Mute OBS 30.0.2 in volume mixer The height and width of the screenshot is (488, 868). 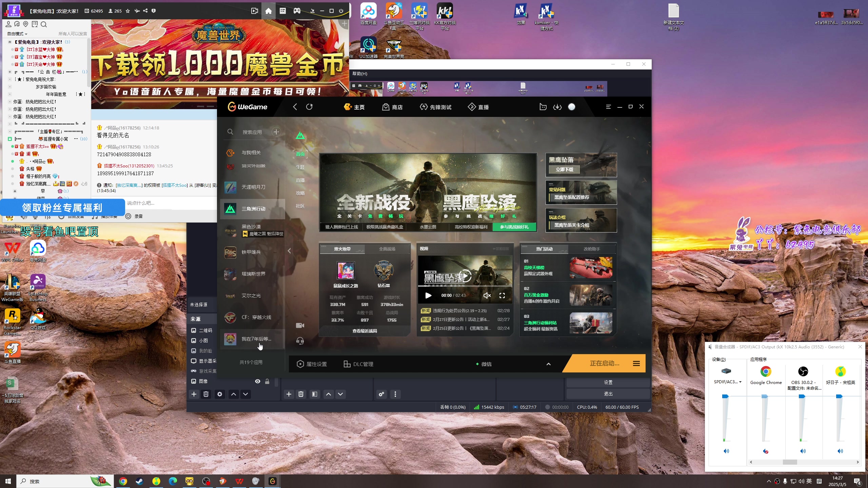[803, 451]
